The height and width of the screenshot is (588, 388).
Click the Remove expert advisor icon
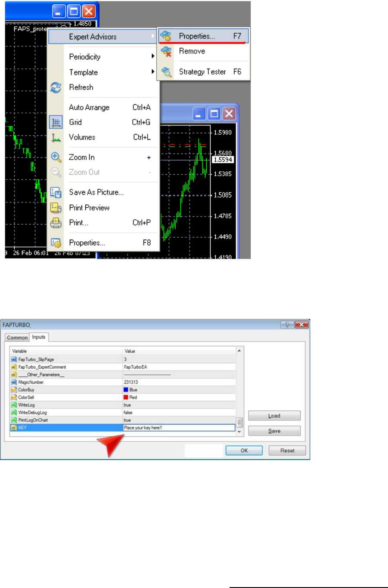pyautogui.click(x=166, y=52)
